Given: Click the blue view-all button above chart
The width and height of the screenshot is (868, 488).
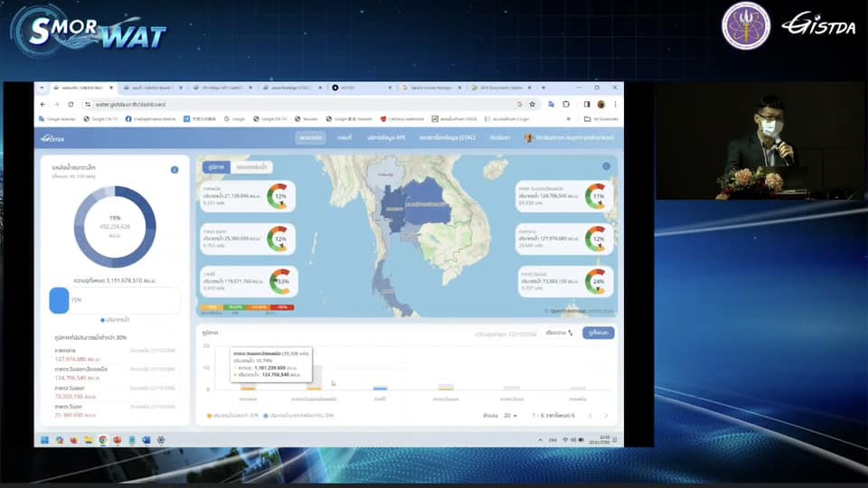Looking at the screenshot, I should tap(599, 333).
